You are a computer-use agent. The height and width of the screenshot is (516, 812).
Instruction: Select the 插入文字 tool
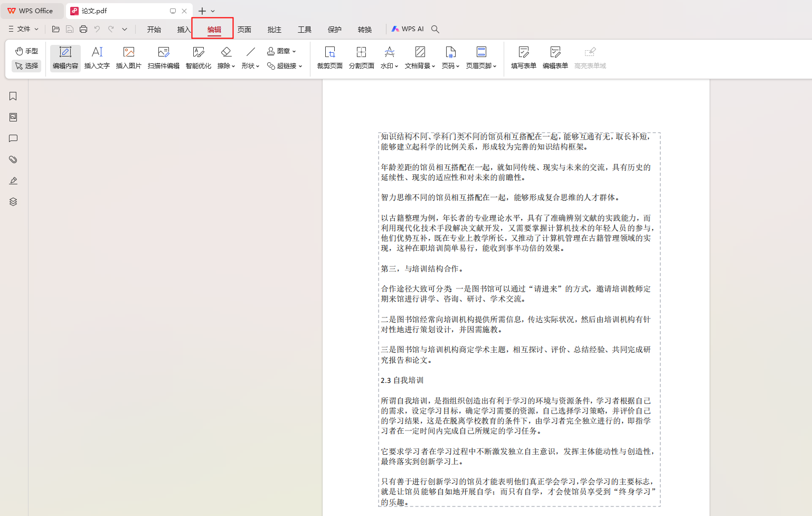[x=97, y=58]
